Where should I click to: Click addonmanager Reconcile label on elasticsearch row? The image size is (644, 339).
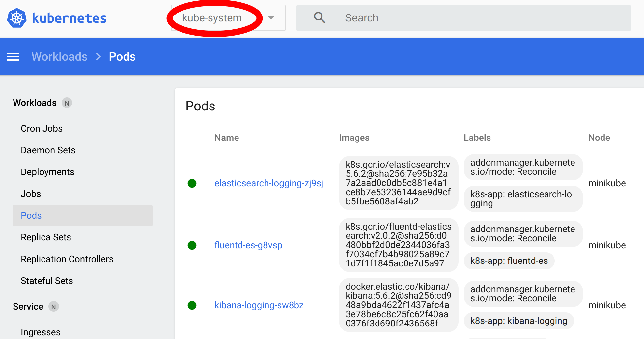tap(523, 167)
